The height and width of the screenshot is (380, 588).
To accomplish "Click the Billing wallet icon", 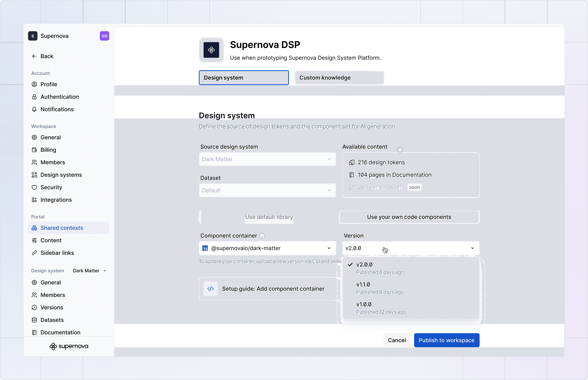I will point(34,150).
